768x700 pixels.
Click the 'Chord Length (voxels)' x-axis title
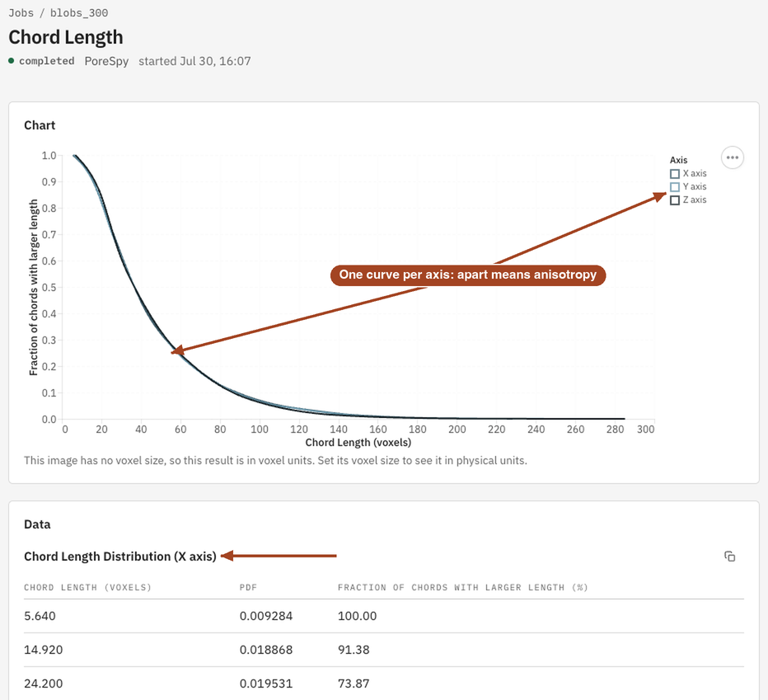pos(358,443)
